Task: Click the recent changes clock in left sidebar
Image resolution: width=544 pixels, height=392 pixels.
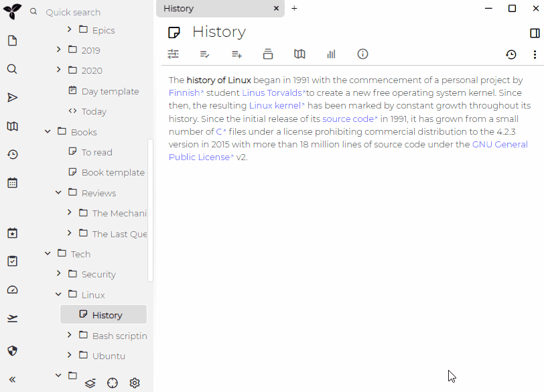Action: click(12, 154)
